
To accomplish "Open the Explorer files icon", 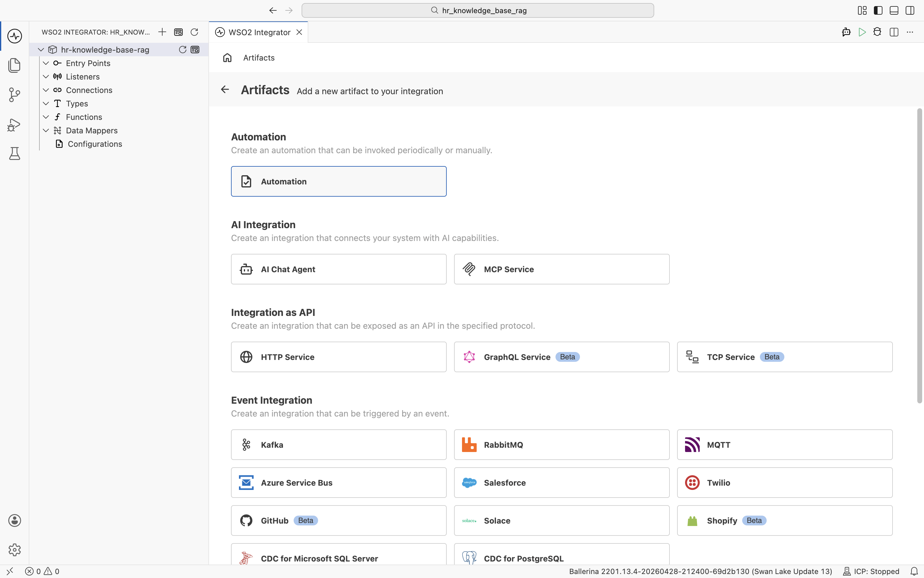I will (14, 65).
